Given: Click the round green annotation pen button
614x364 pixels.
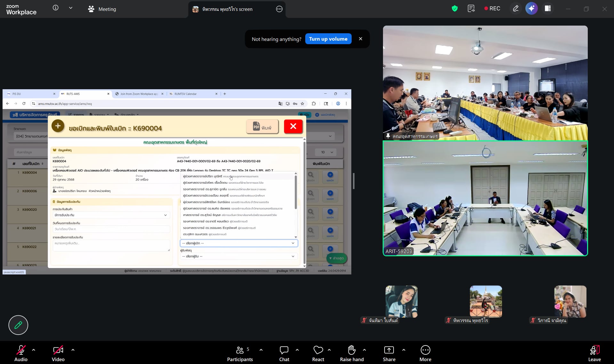Looking at the screenshot, I should (x=18, y=325).
